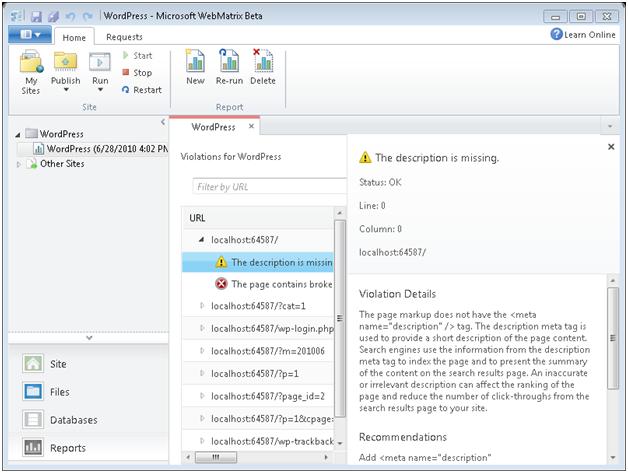Click the Run site icon

(100, 62)
